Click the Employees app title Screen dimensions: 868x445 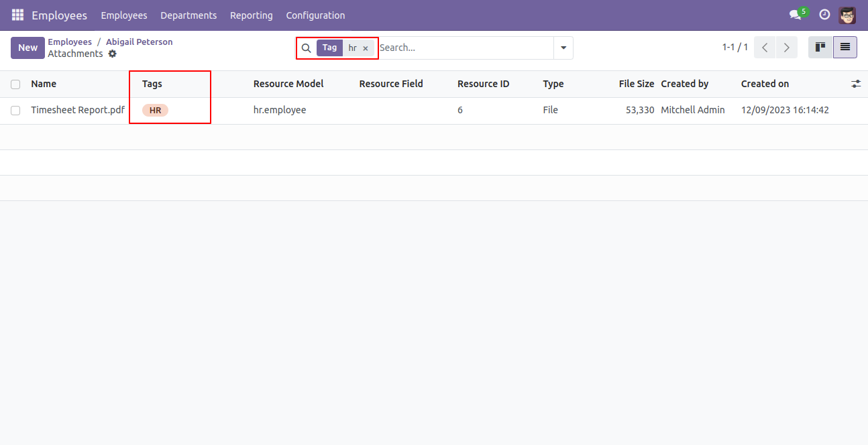pyautogui.click(x=59, y=15)
